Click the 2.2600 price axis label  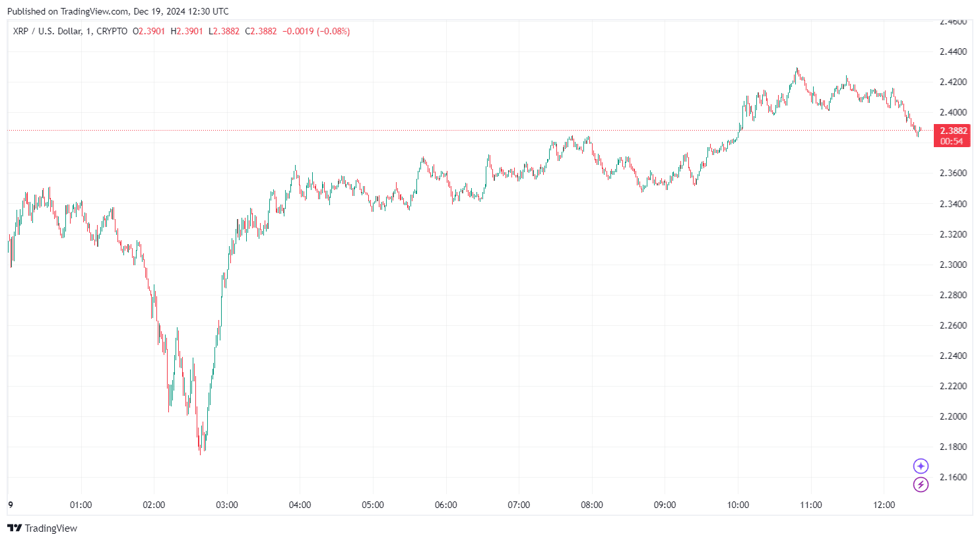pyautogui.click(x=953, y=325)
